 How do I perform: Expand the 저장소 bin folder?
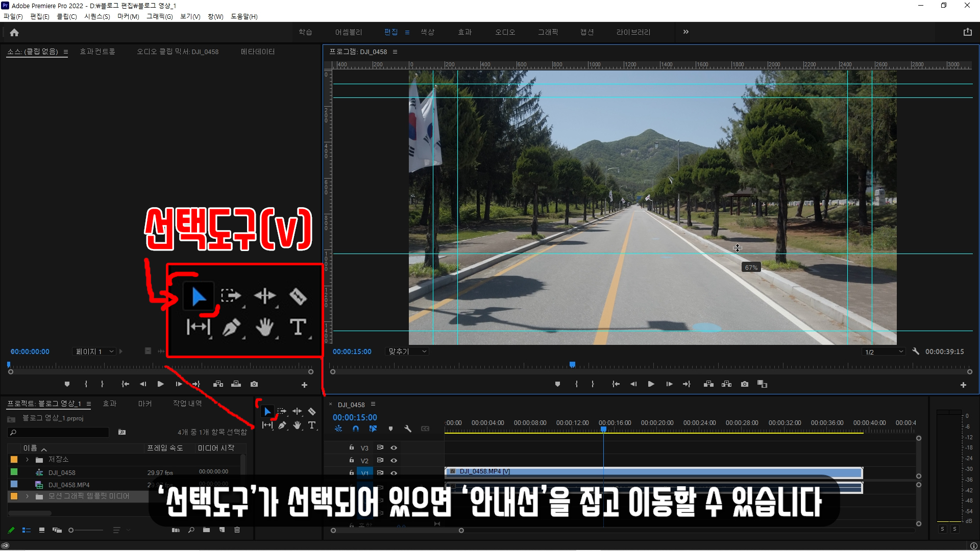(27, 460)
